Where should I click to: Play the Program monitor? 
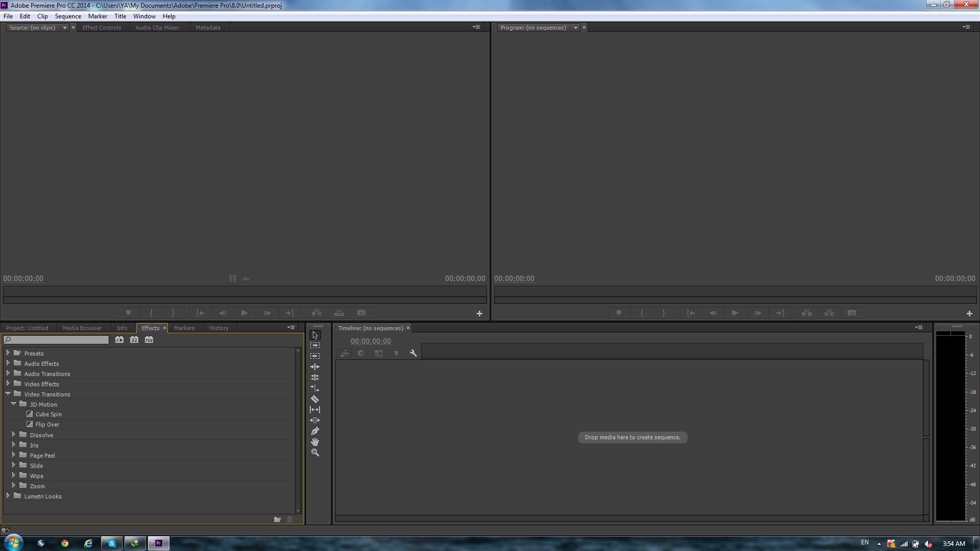pyautogui.click(x=734, y=313)
